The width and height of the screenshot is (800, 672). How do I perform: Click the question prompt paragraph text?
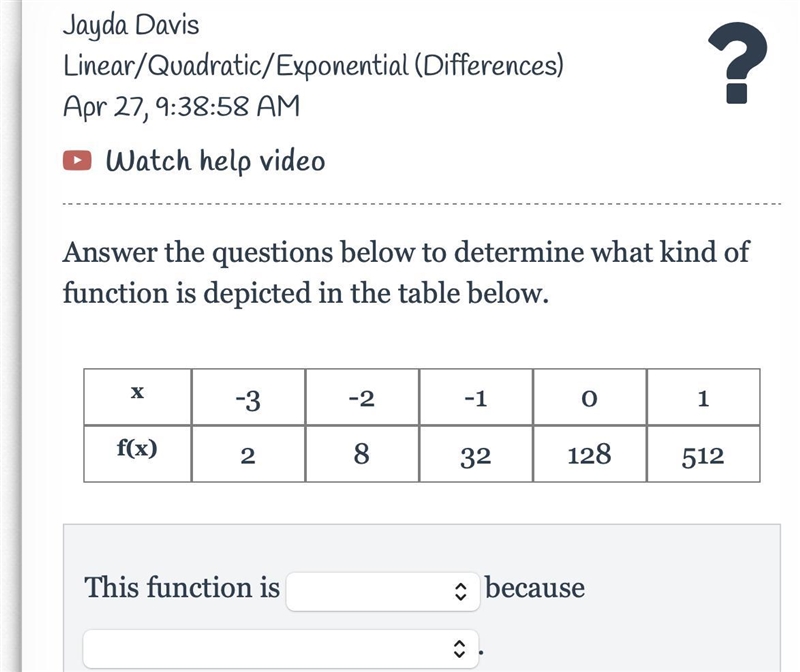pos(406,272)
